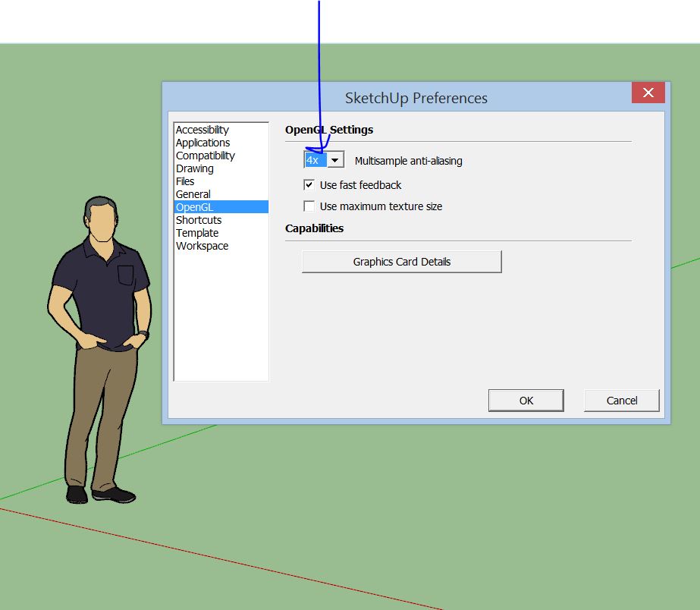Enable Use maximum texture size
The image size is (700, 610).
(x=309, y=206)
